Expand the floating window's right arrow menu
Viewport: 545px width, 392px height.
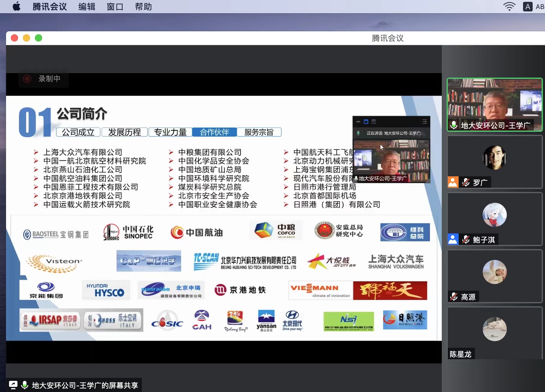pos(424,122)
